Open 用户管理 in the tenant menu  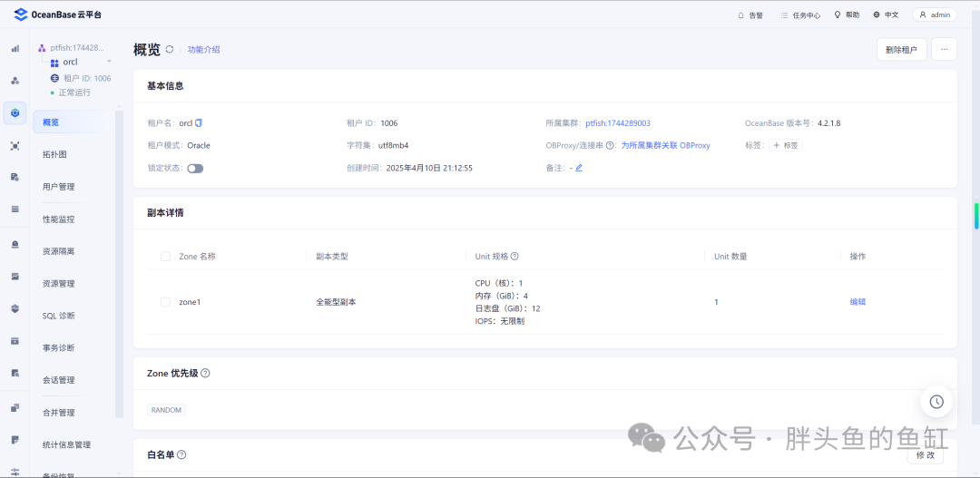59,187
